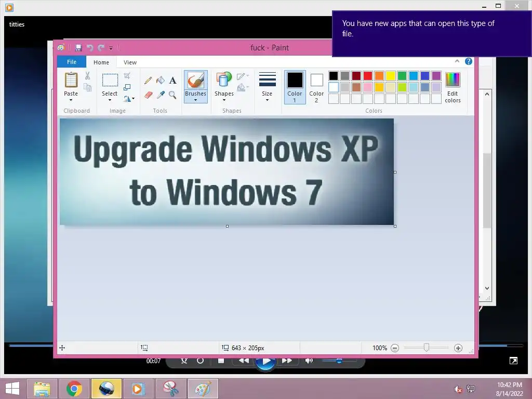Screen dimensions: 532x399
Task: Click the Windows Start button
Action: 12,389
